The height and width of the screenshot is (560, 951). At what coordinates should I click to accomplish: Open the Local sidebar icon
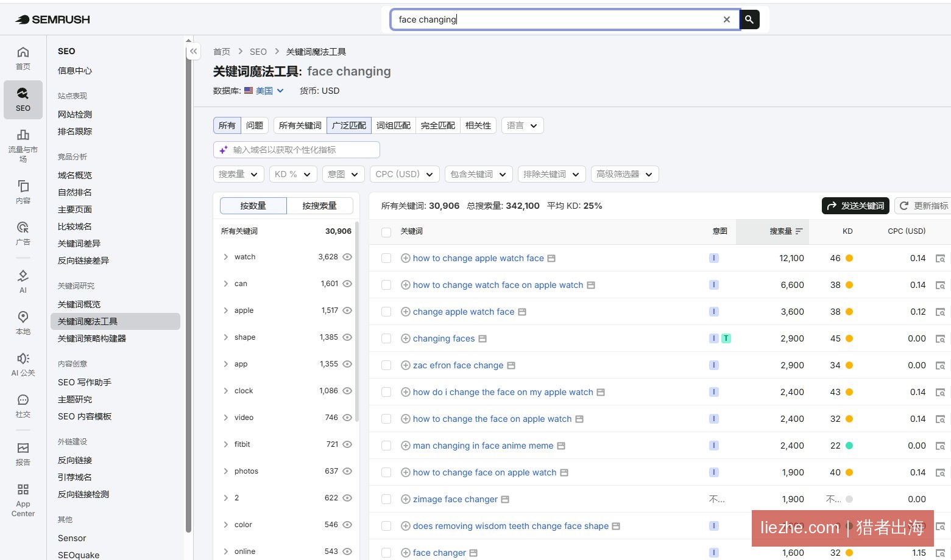tap(23, 323)
